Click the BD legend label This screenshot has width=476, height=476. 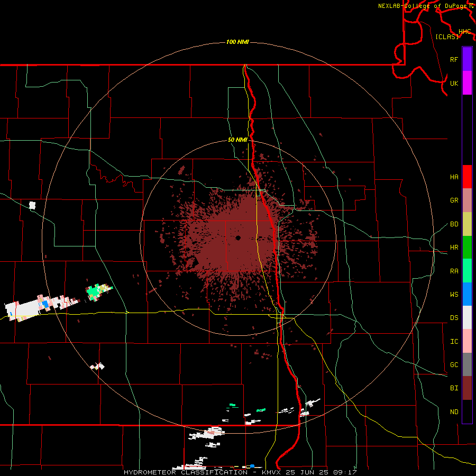click(x=454, y=224)
